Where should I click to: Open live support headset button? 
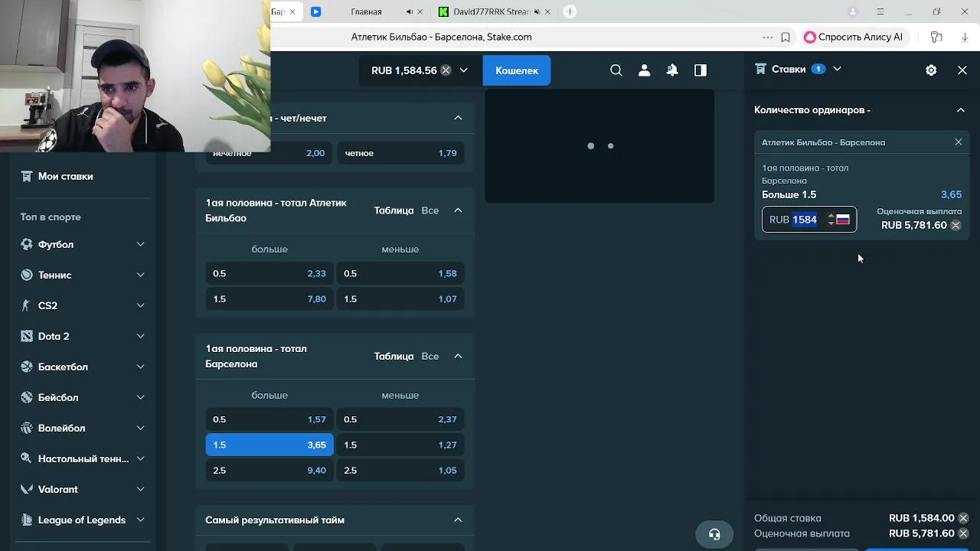pos(714,534)
